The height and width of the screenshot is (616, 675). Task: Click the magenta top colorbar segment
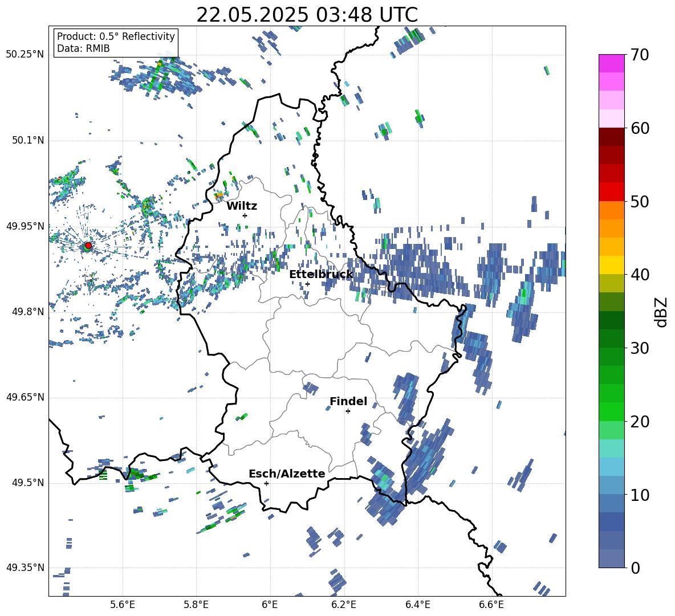pyautogui.click(x=611, y=63)
